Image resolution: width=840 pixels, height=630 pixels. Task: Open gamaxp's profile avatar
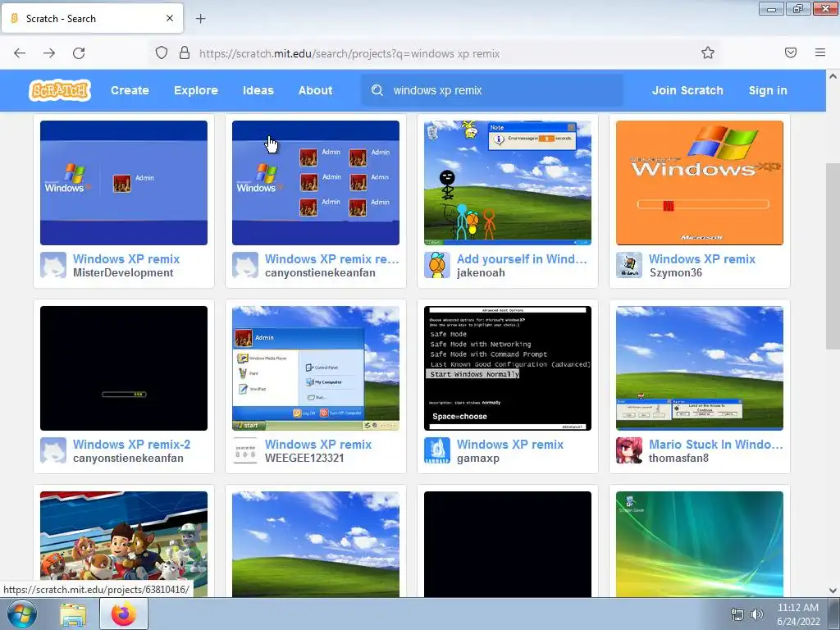[437, 450]
